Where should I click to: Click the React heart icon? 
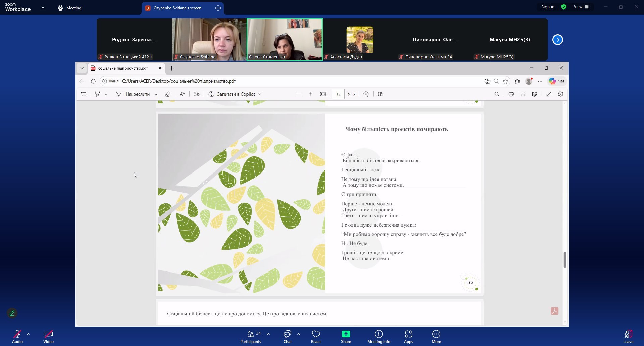[x=316, y=337]
